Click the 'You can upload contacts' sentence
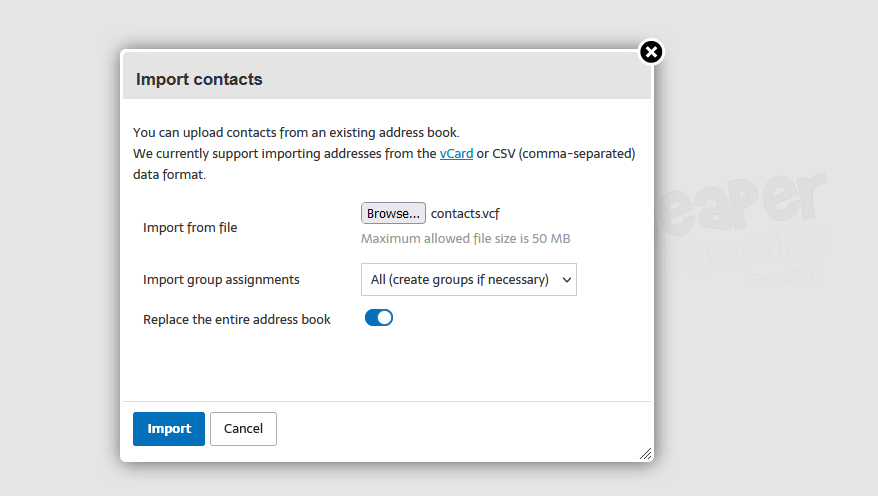Viewport: 878px width, 496px height. 296,133
